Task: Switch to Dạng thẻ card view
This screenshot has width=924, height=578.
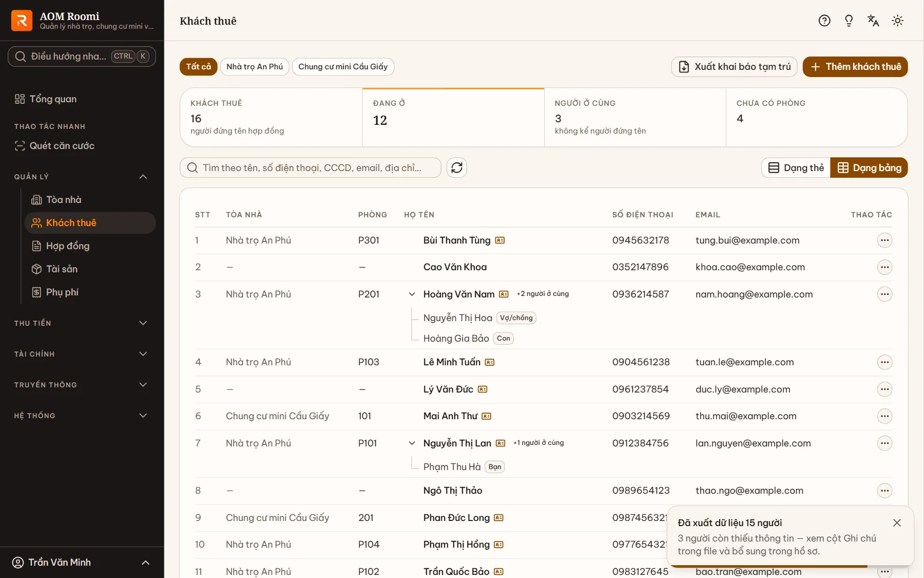Action: (x=796, y=167)
